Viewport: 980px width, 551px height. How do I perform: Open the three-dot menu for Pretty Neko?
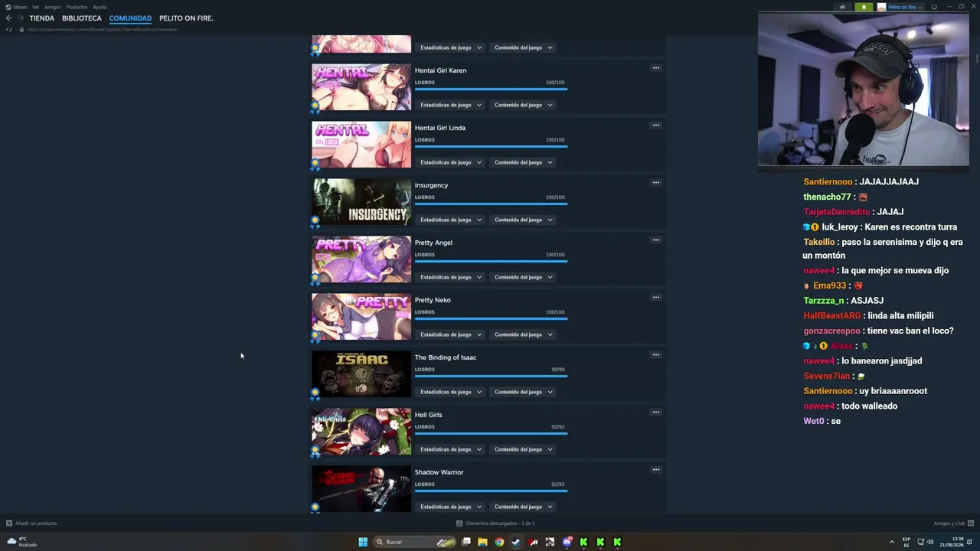coord(655,298)
